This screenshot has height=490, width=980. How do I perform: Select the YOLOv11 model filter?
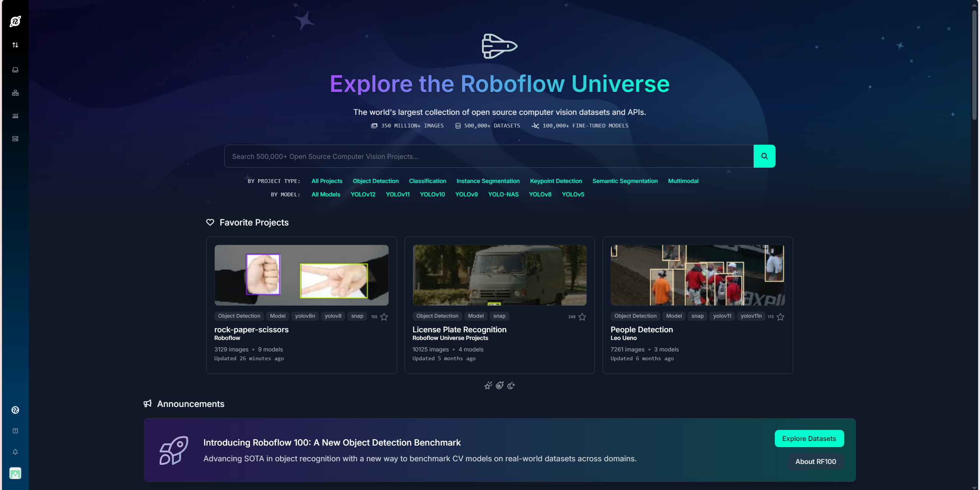[x=398, y=194]
